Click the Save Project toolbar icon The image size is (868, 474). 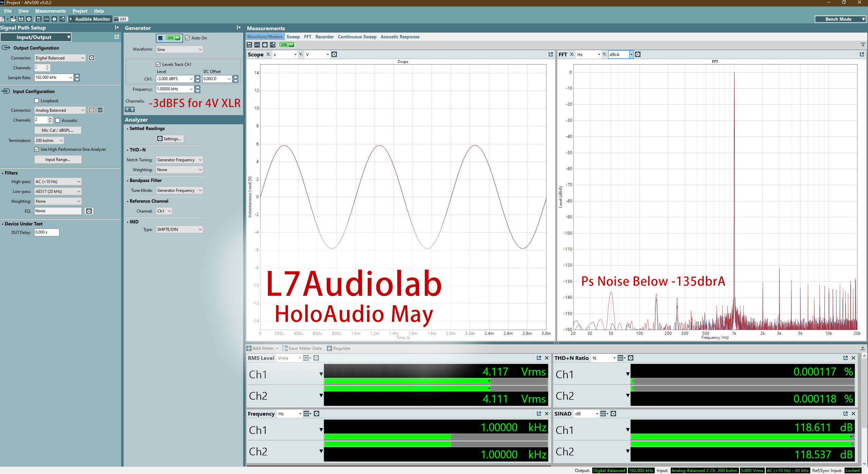[21, 19]
